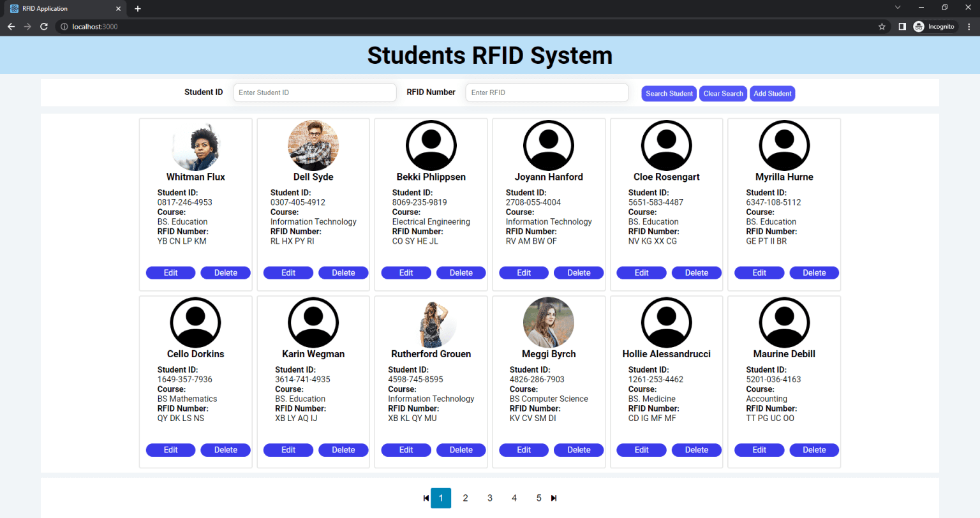Click the Enter Student ID input field
The image size is (980, 518).
[314, 93]
